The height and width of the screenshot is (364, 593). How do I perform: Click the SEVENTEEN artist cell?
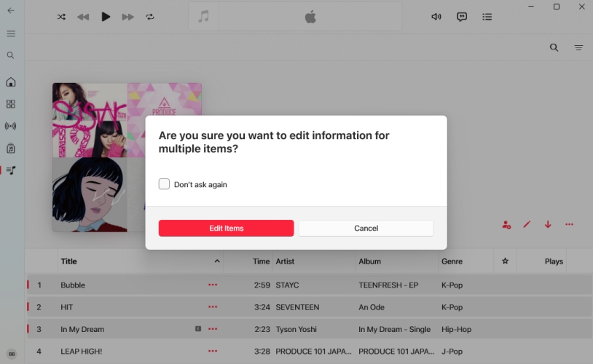point(297,307)
